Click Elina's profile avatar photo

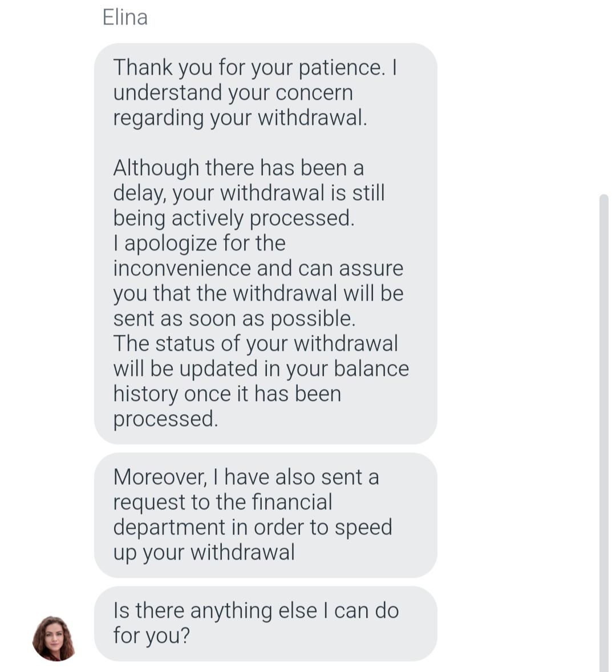click(55, 638)
